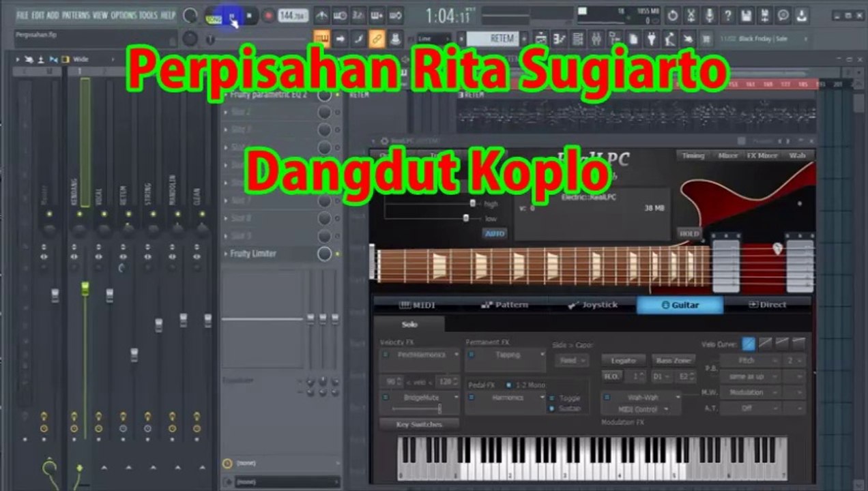Viewport: 868px width, 491px height.
Task: Click the render to audio file icon
Action: click(765, 15)
